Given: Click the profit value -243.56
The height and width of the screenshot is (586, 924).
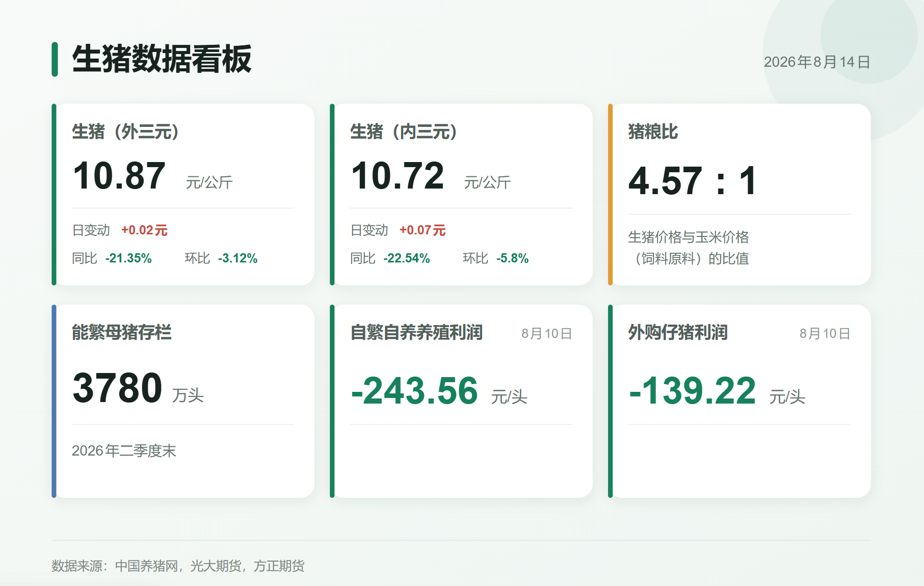Looking at the screenshot, I should pos(414,391).
